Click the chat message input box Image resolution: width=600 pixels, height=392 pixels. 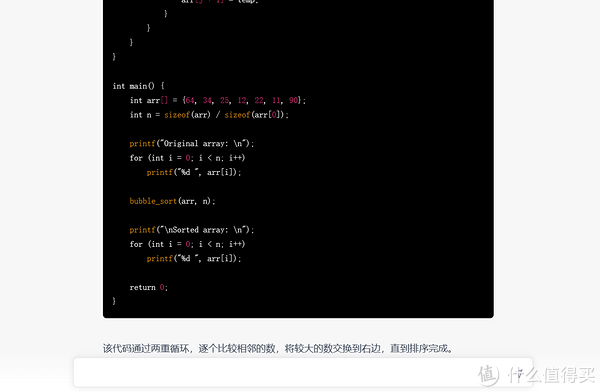[x=302, y=372]
